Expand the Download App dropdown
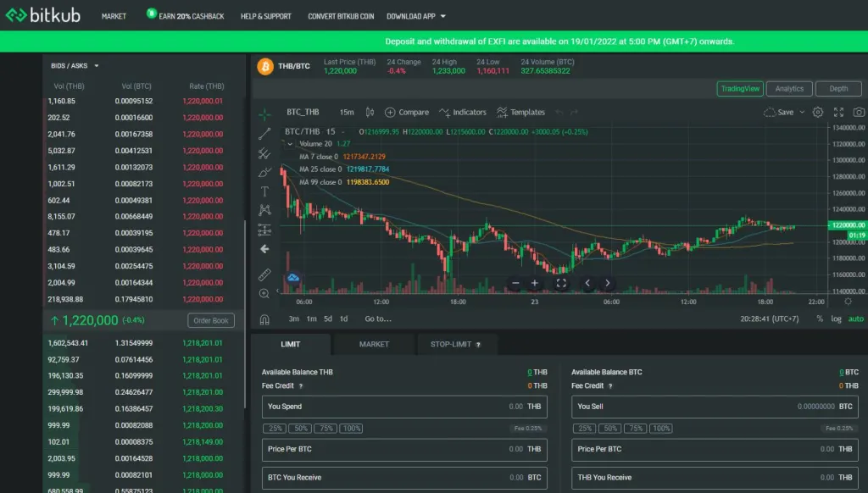Viewport: 868px width, 493px height. [442, 17]
